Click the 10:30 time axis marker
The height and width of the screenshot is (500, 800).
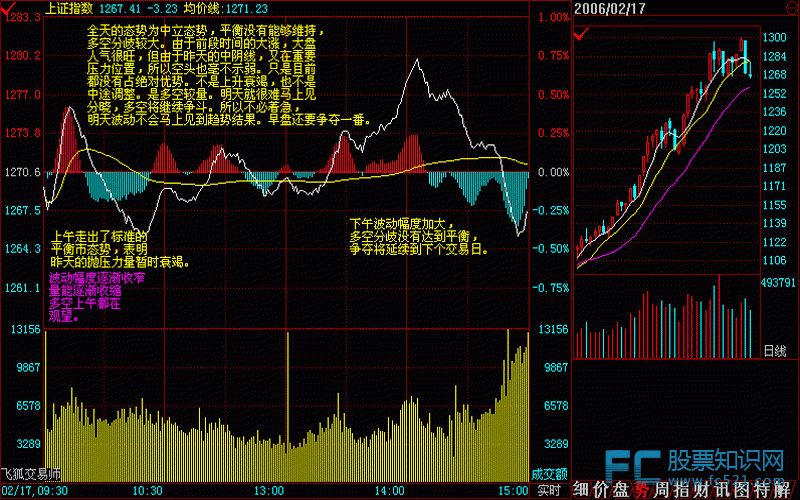coord(147,491)
